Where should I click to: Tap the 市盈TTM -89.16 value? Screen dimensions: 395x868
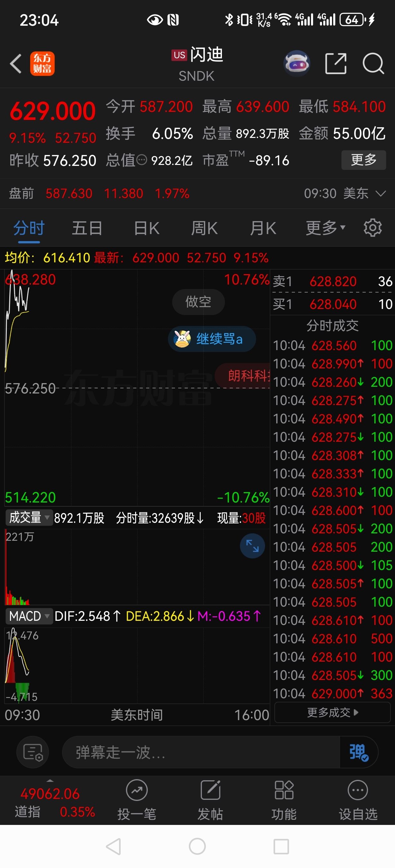click(x=246, y=160)
